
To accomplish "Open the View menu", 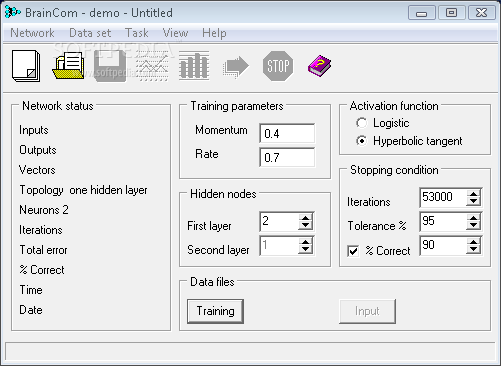I will 175,33.
